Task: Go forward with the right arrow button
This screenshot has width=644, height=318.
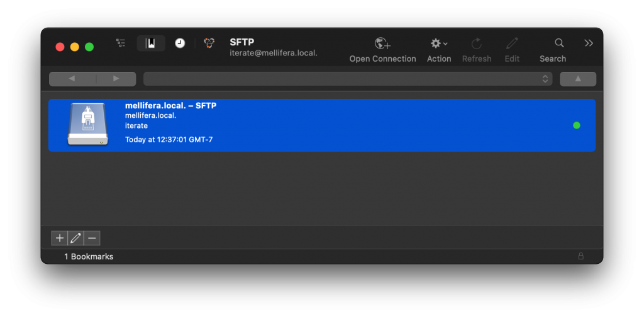Action: coord(116,79)
